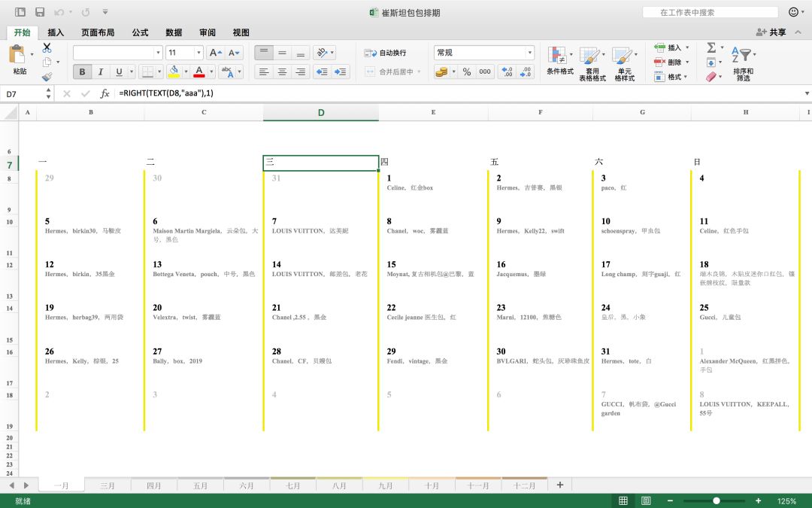This screenshot has width=812, height=508.
Task: Click the Italic formatting button
Action: click(101, 71)
